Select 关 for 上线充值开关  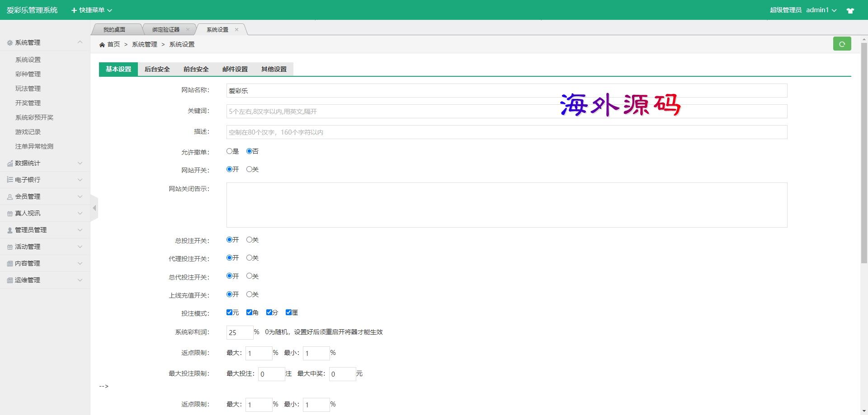[x=249, y=294]
